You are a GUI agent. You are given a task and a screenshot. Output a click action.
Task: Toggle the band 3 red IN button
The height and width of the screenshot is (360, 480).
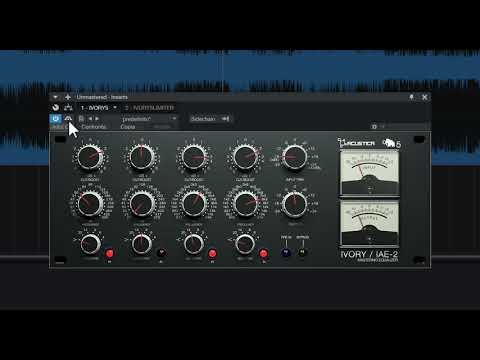click(x=212, y=253)
